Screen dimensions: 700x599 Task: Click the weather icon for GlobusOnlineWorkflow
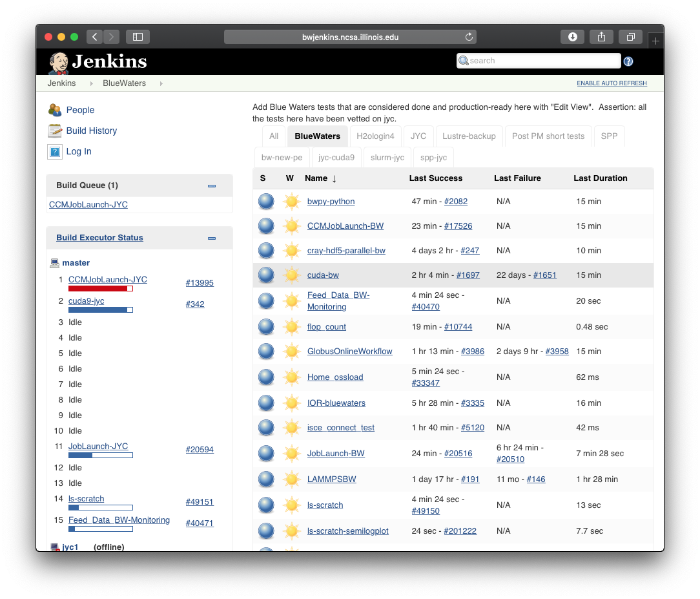[292, 352]
